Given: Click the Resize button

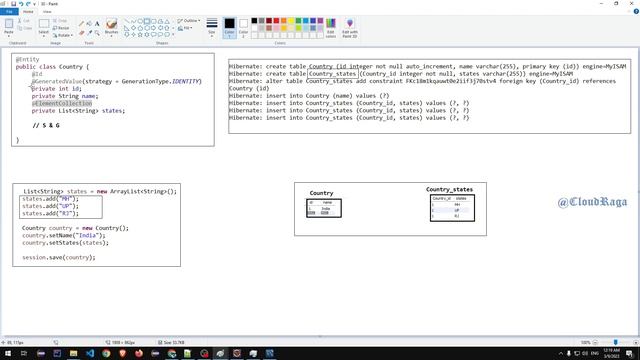Looking at the screenshot, I should [x=61, y=28].
